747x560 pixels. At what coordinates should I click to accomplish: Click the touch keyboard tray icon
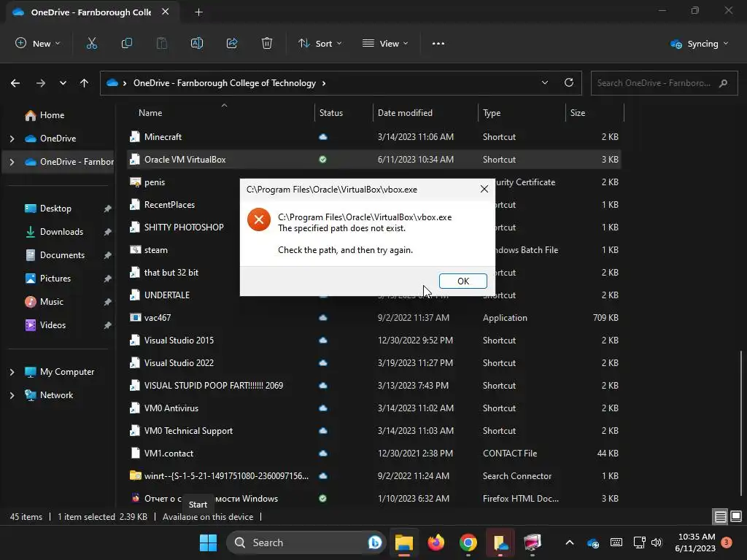[x=616, y=542]
